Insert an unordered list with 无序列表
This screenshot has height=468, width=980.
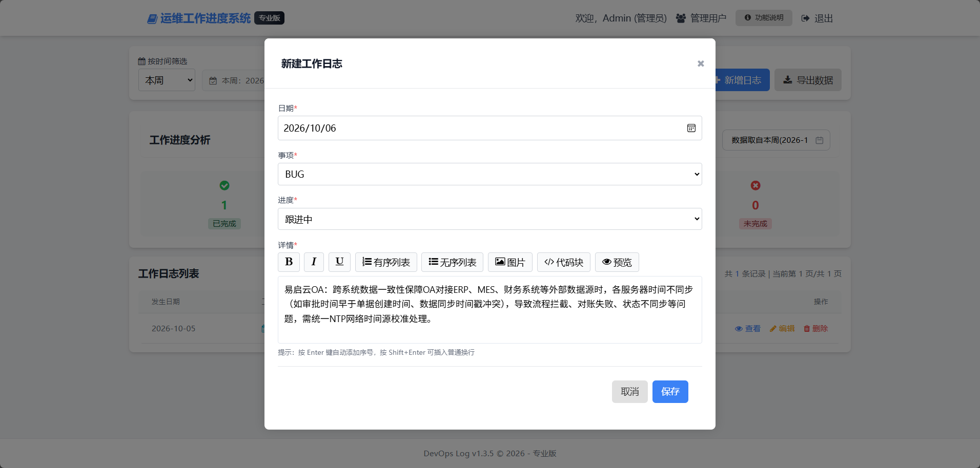[x=452, y=262]
